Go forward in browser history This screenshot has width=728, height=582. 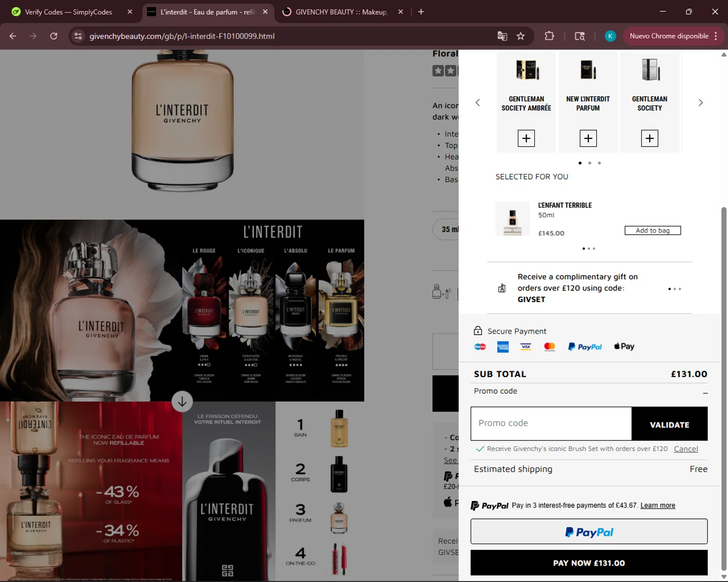pos(33,36)
